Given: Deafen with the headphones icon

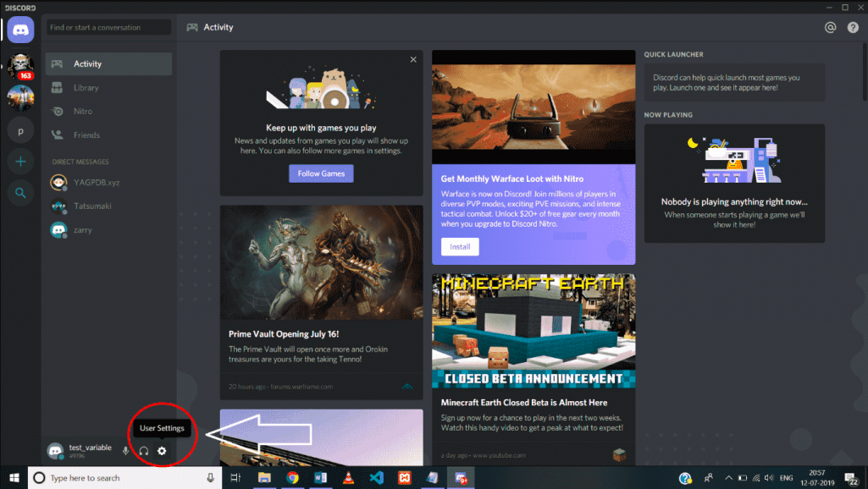Looking at the screenshot, I should click(x=144, y=451).
